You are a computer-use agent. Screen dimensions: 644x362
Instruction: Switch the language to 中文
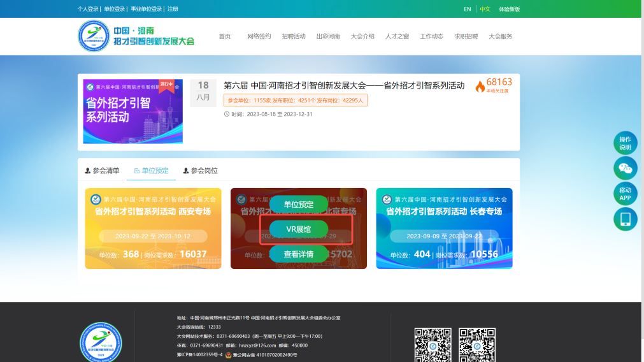click(485, 9)
